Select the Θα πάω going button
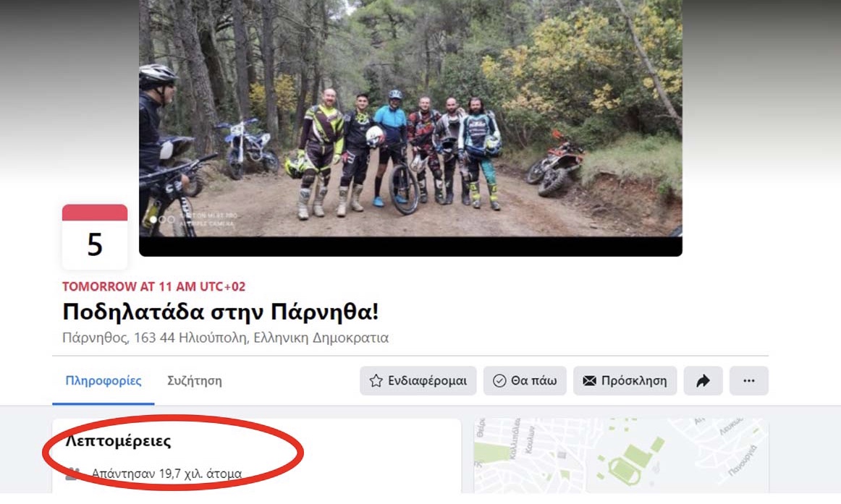The width and height of the screenshot is (841, 504). [525, 381]
